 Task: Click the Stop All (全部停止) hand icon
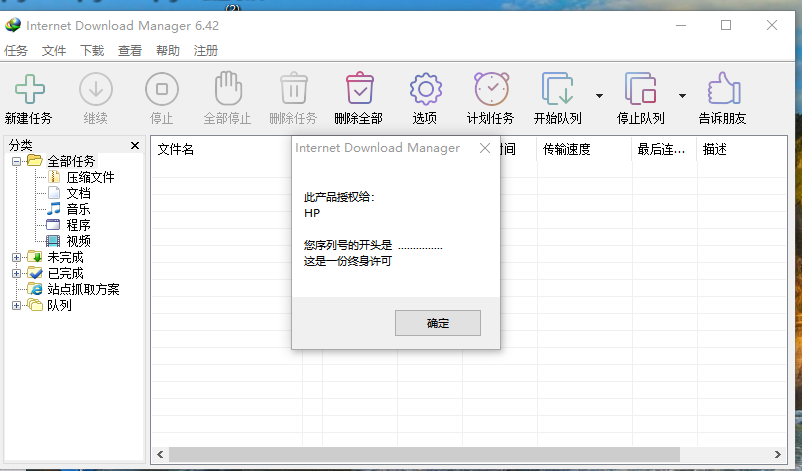pos(228,88)
